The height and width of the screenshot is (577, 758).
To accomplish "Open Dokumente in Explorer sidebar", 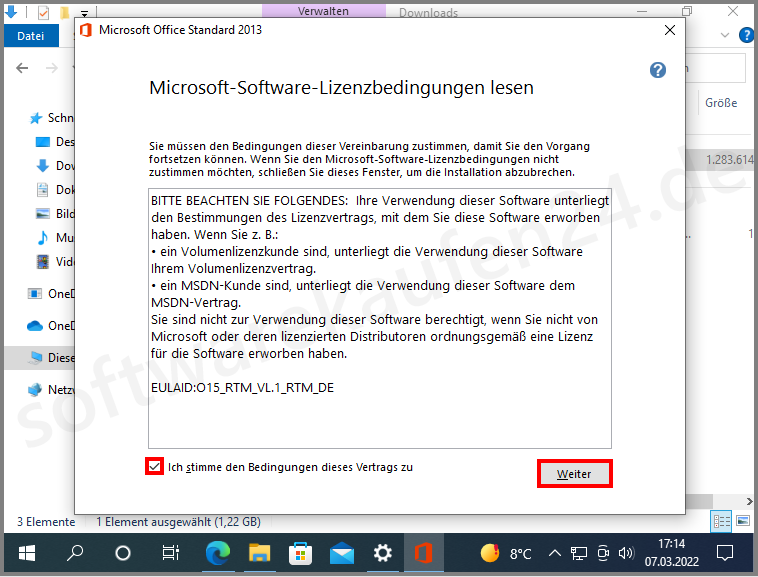I will tap(55, 189).
